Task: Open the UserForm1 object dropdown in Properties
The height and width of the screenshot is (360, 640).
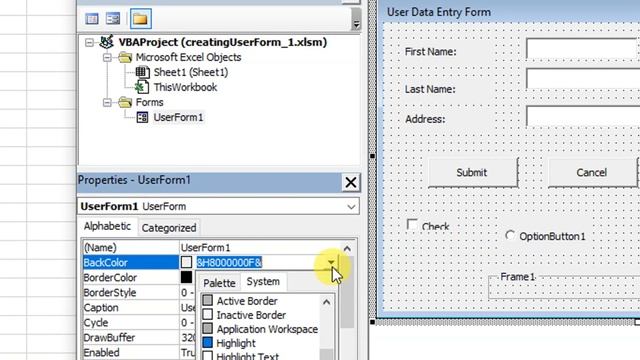Action: (x=351, y=207)
